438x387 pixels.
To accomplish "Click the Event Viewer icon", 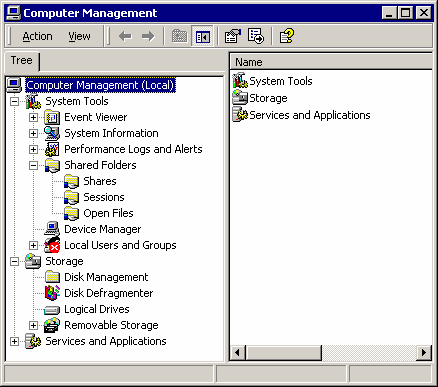I will (52, 117).
